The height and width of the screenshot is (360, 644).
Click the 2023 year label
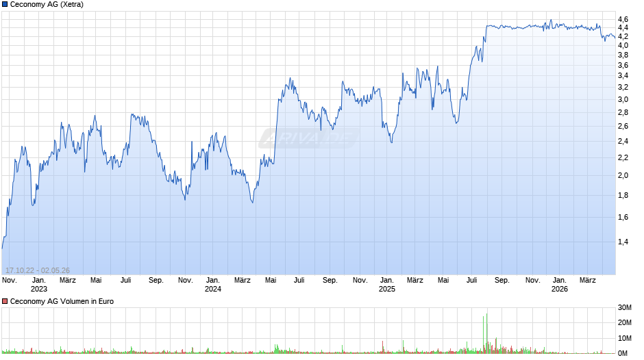pyautogui.click(x=39, y=289)
